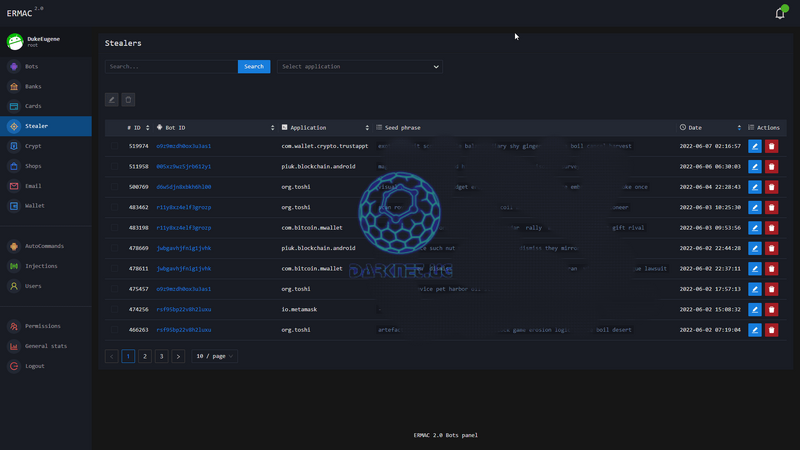
Task: Tick checkbox for row 478669
Action: coord(114,248)
